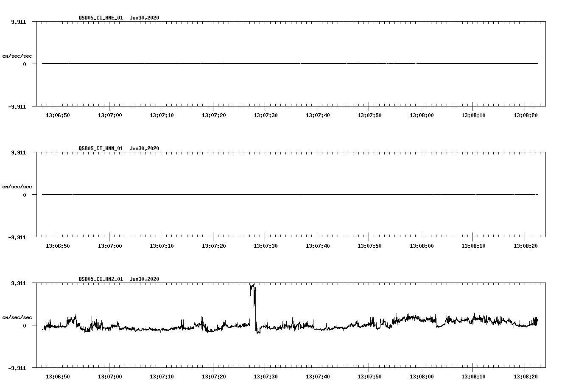Image resolution: width=576 pixels, height=392 pixels.
Task: Click the flat HNE trace line
Action: pyautogui.click(x=290, y=64)
